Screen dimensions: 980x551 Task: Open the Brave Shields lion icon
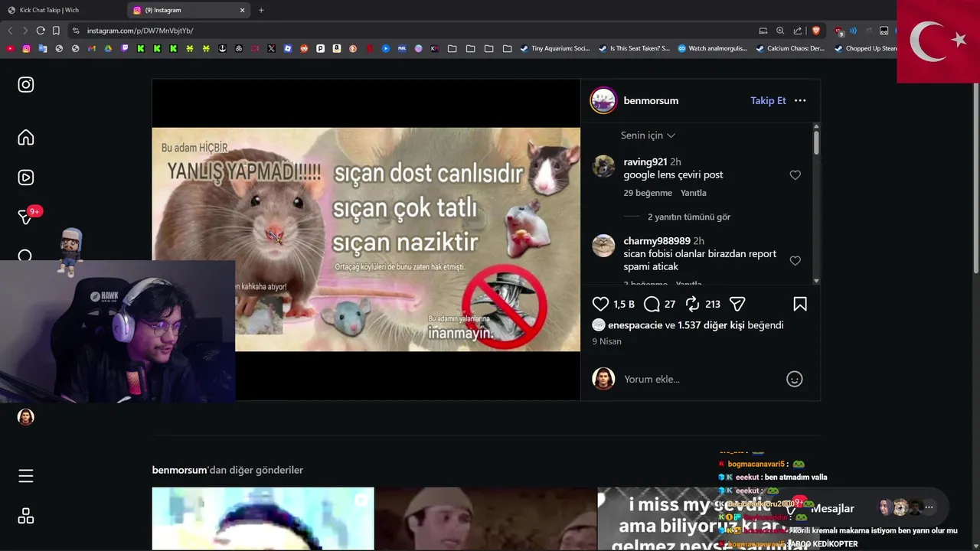click(816, 31)
